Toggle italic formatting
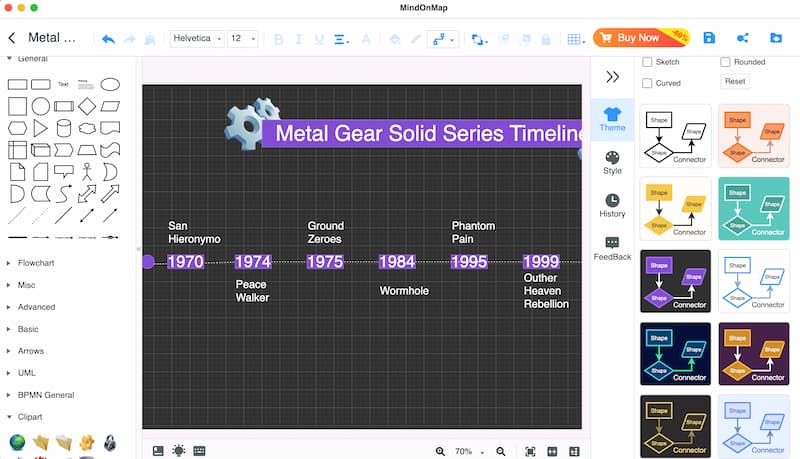Image resolution: width=800 pixels, height=459 pixels. pos(299,39)
